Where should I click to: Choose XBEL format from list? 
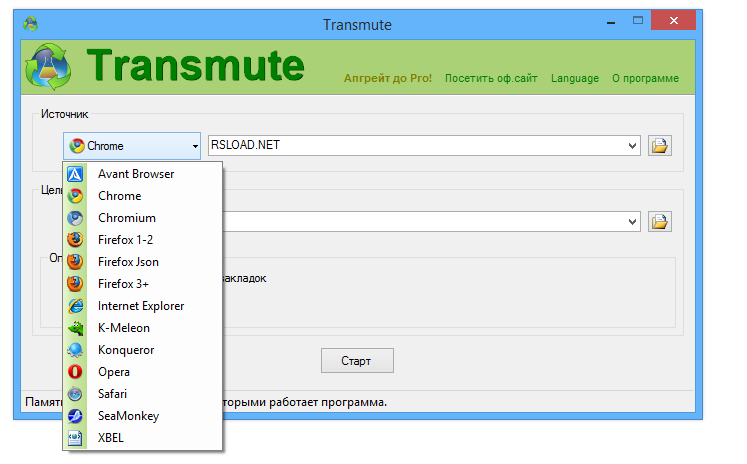click(x=142, y=438)
